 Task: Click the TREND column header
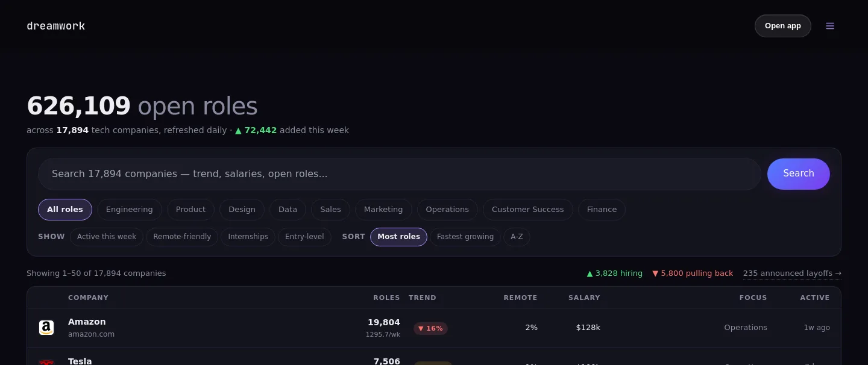422,298
